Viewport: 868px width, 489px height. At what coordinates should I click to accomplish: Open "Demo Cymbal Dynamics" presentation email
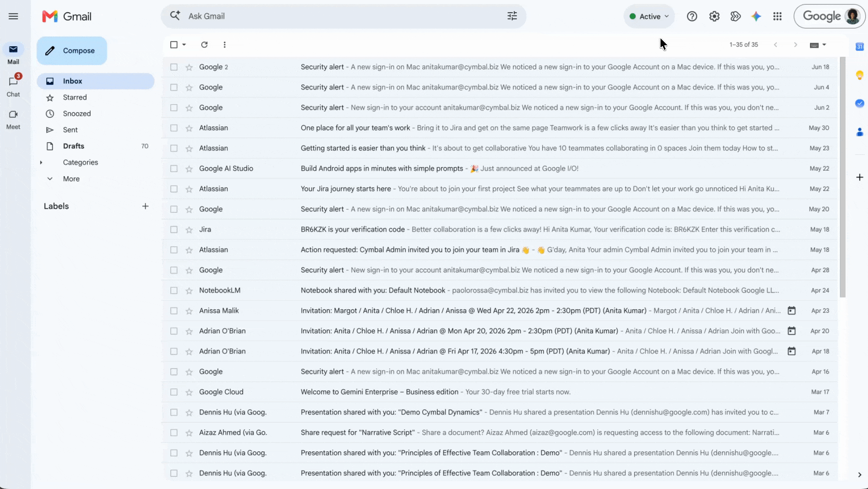point(499,412)
